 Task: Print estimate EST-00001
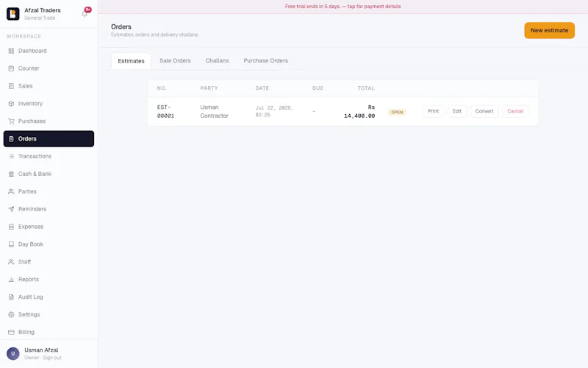point(433,111)
